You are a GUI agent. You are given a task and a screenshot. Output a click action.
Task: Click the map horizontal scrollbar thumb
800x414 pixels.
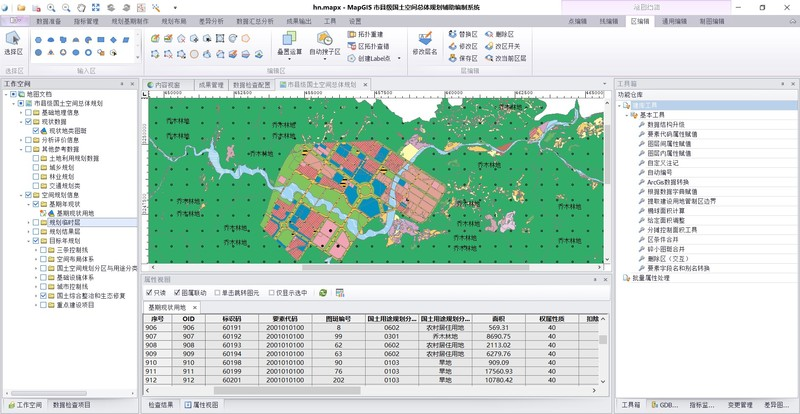(416, 267)
